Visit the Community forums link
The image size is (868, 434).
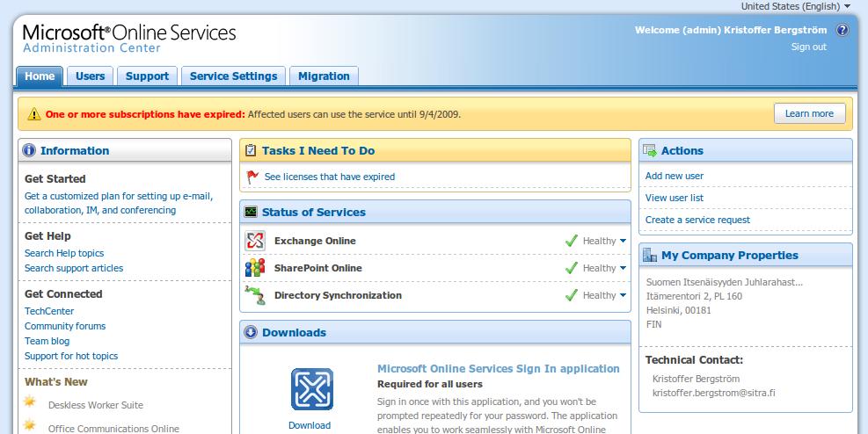(65, 326)
